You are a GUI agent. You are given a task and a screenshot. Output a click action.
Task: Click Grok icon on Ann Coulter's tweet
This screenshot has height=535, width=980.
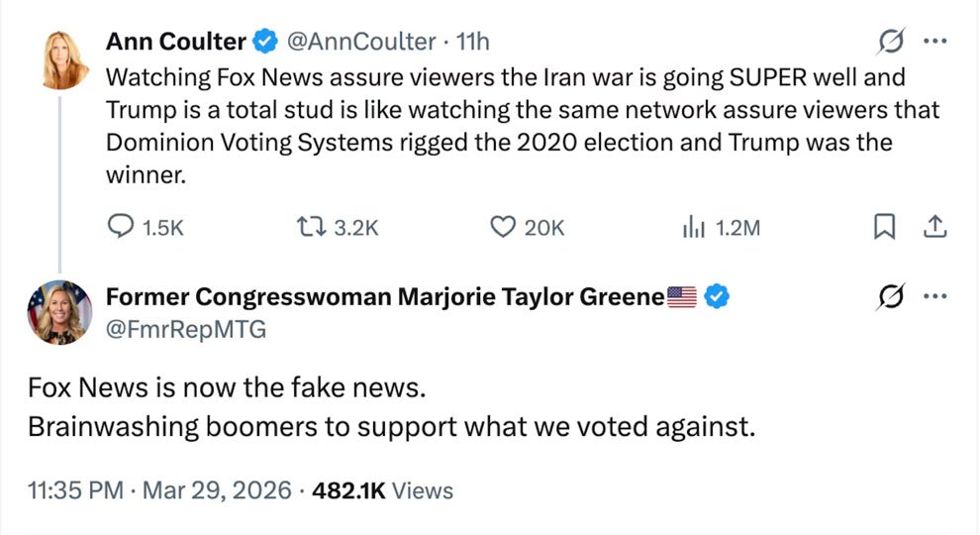pos(889,42)
